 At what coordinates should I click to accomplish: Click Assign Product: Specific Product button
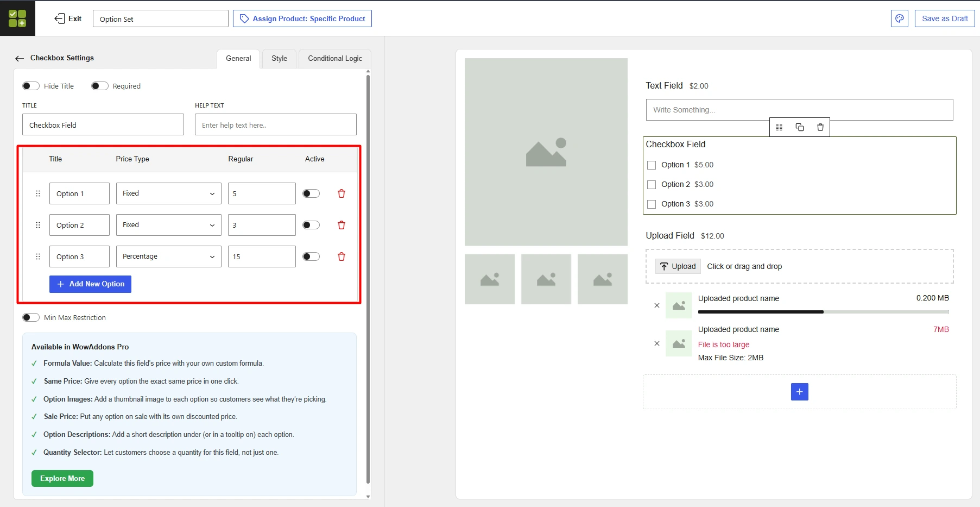click(302, 18)
